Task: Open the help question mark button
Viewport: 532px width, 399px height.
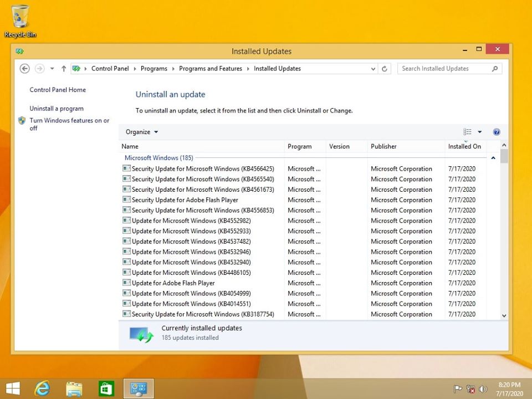Action: 497,132
